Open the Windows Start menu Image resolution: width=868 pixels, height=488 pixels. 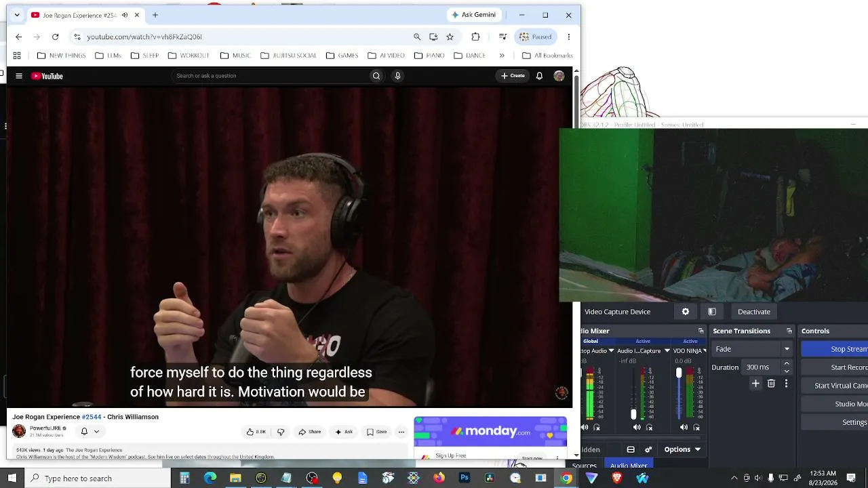coord(12,479)
